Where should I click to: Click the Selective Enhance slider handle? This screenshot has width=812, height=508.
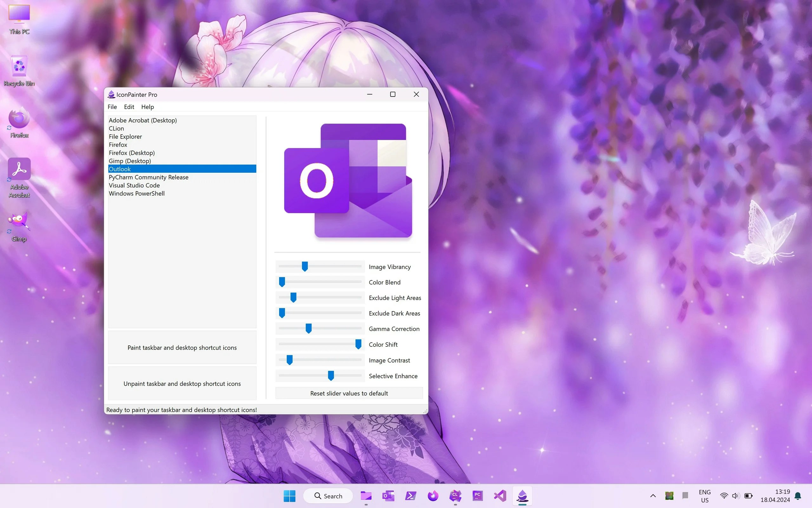click(x=331, y=376)
